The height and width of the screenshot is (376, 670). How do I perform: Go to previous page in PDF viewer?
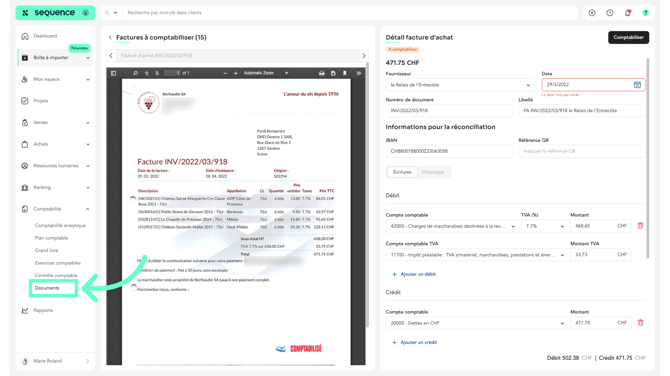(x=147, y=73)
